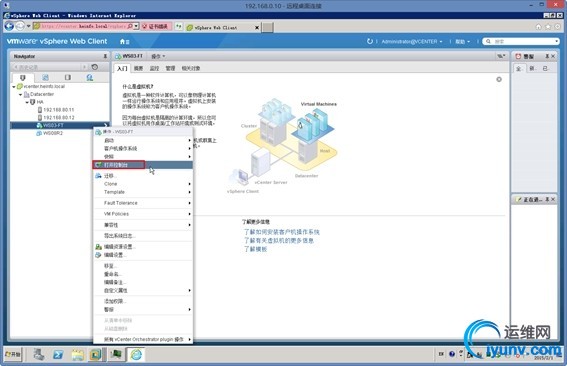Choose Open Console from context menu

143,165
